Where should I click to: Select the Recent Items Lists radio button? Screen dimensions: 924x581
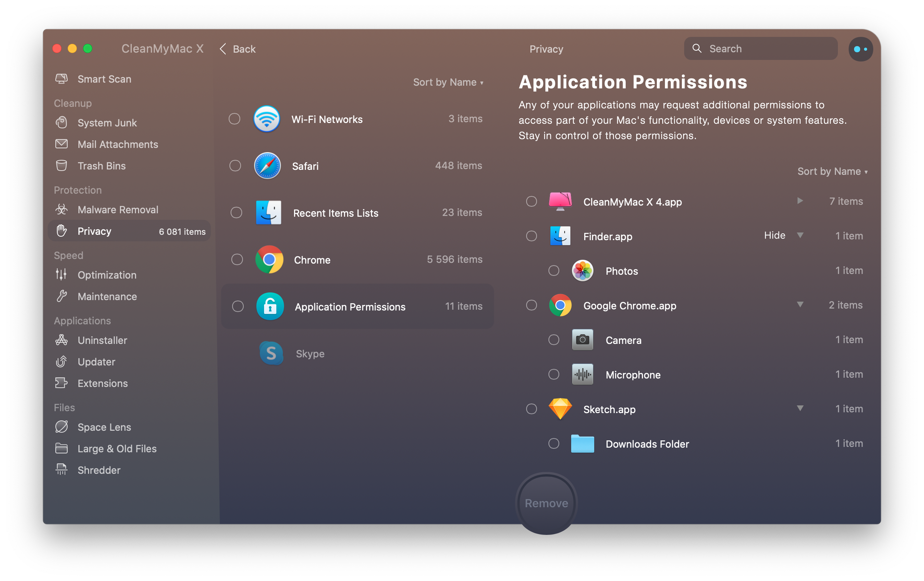236,212
